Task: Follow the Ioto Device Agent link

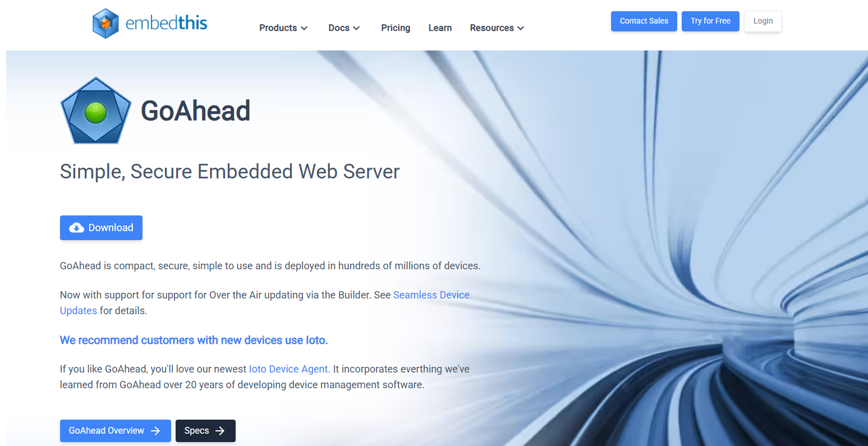Action: point(288,369)
